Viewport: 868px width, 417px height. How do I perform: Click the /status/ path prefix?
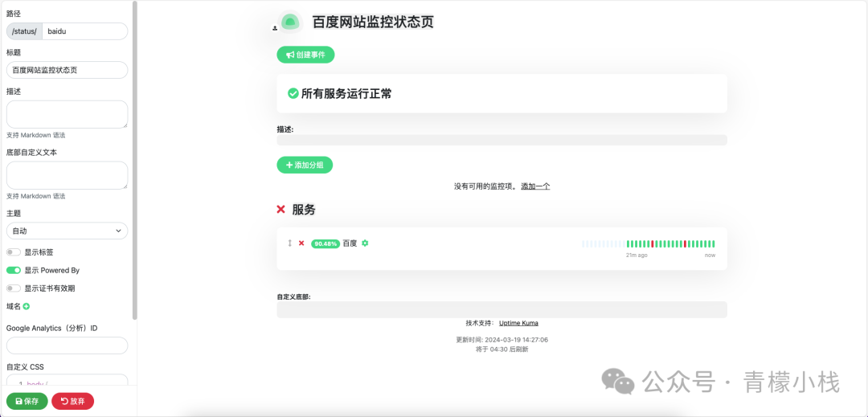click(24, 31)
